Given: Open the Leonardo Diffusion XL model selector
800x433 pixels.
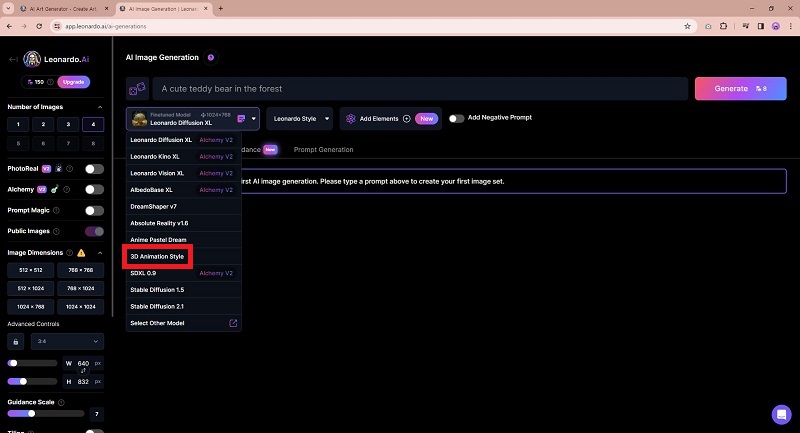Looking at the screenshot, I should [x=193, y=119].
